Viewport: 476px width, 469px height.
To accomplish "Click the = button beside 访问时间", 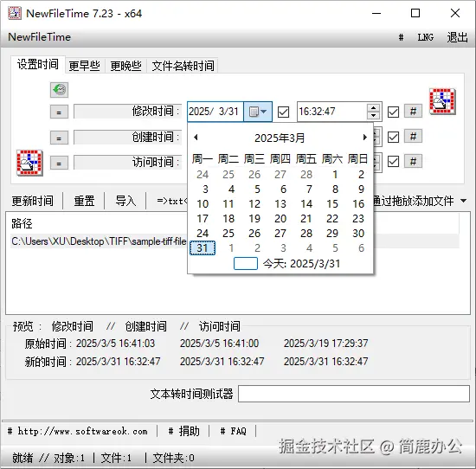I will click(59, 163).
